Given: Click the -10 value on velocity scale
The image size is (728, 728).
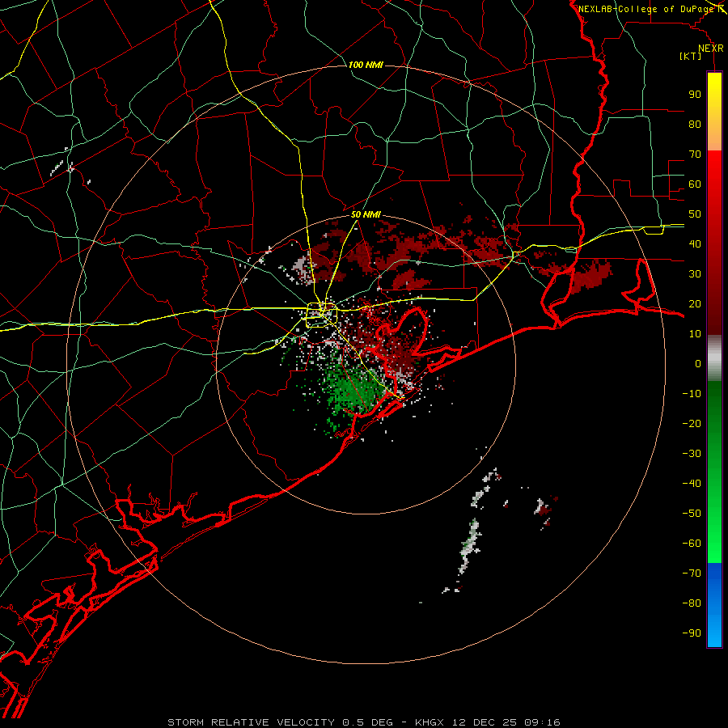Looking at the screenshot, I should 692,394.
